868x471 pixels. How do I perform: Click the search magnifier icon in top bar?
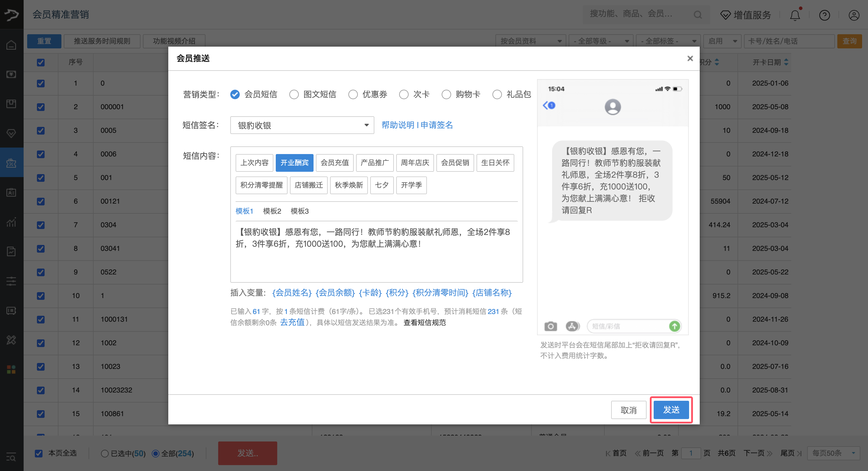tap(697, 14)
